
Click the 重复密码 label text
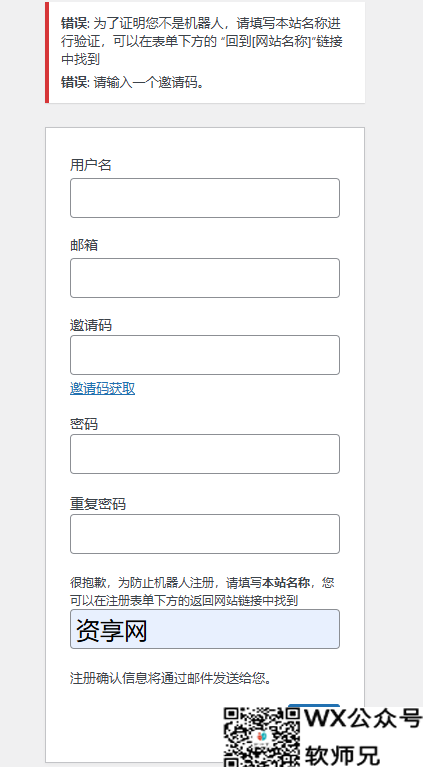tap(98, 504)
